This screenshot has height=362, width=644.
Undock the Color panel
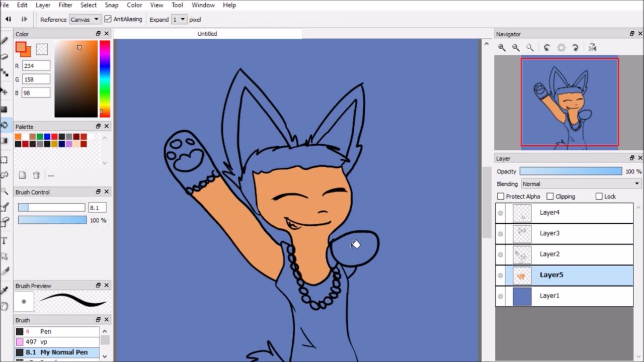(x=98, y=34)
